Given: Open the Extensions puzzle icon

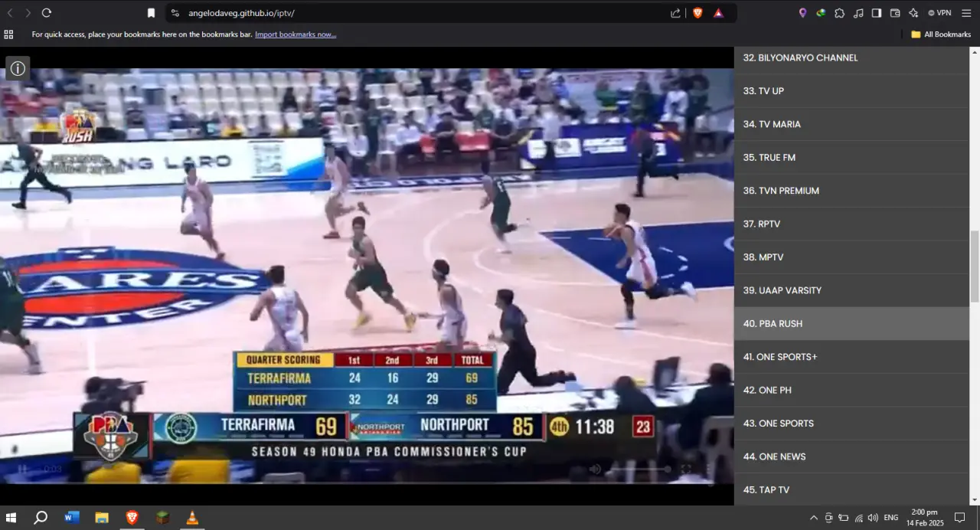Looking at the screenshot, I should 840,13.
